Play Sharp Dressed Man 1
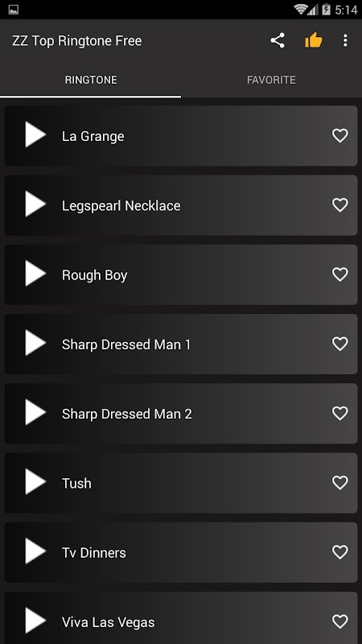 click(35, 343)
